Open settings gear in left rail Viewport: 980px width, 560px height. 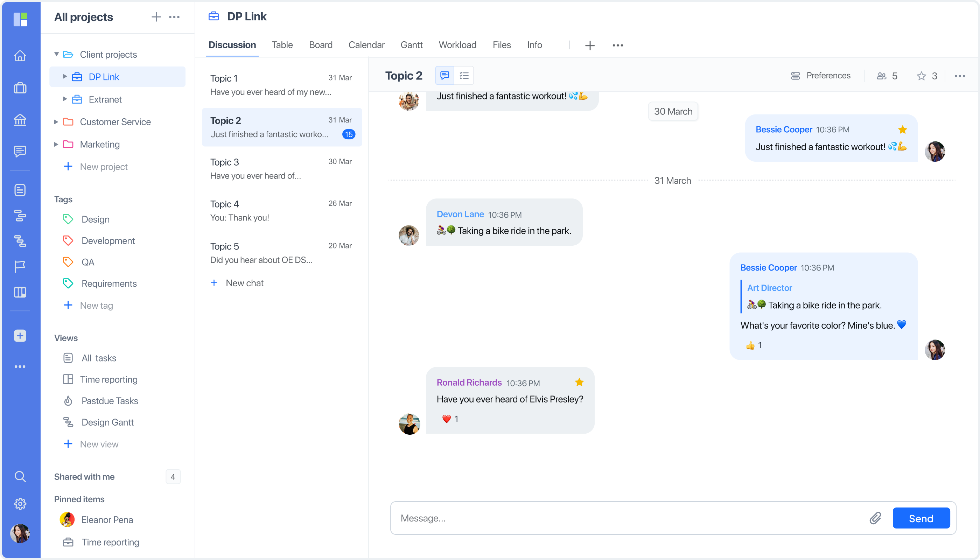(20, 504)
